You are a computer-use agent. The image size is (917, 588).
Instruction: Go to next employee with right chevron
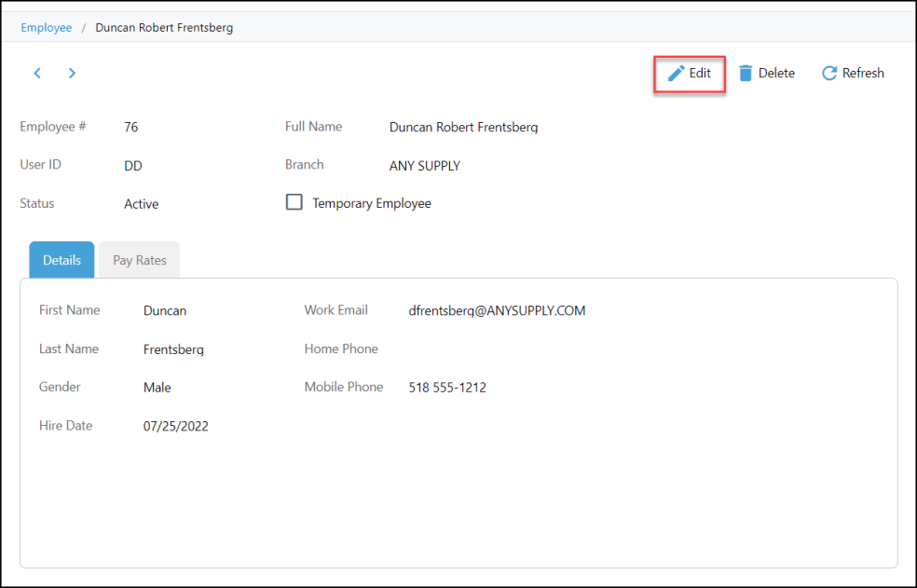[x=72, y=73]
